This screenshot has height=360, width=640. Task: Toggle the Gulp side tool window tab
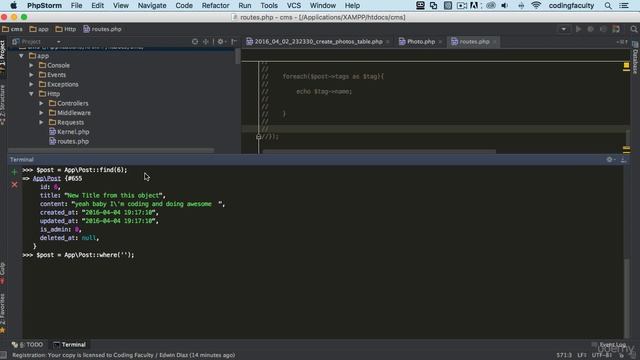click(x=3, y=273)
